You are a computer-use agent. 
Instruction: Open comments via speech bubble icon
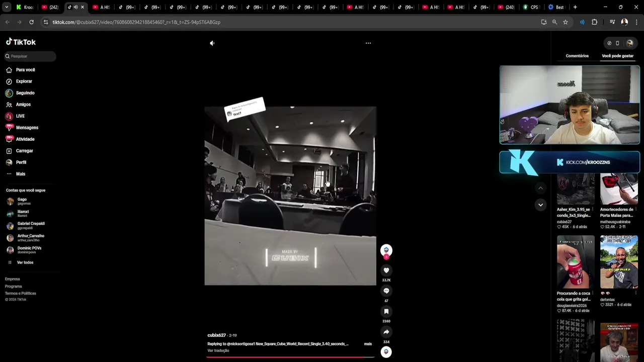[x=386, y=291]
